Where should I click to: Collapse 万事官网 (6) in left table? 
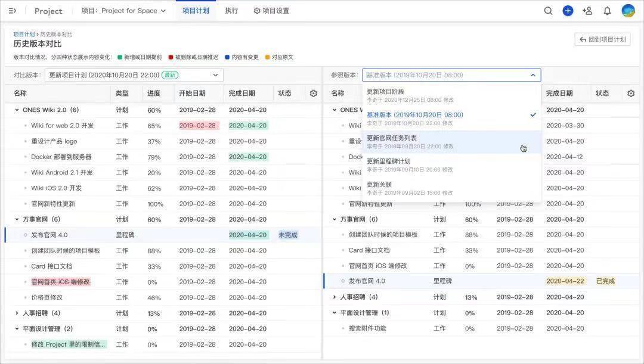point(17,220)
